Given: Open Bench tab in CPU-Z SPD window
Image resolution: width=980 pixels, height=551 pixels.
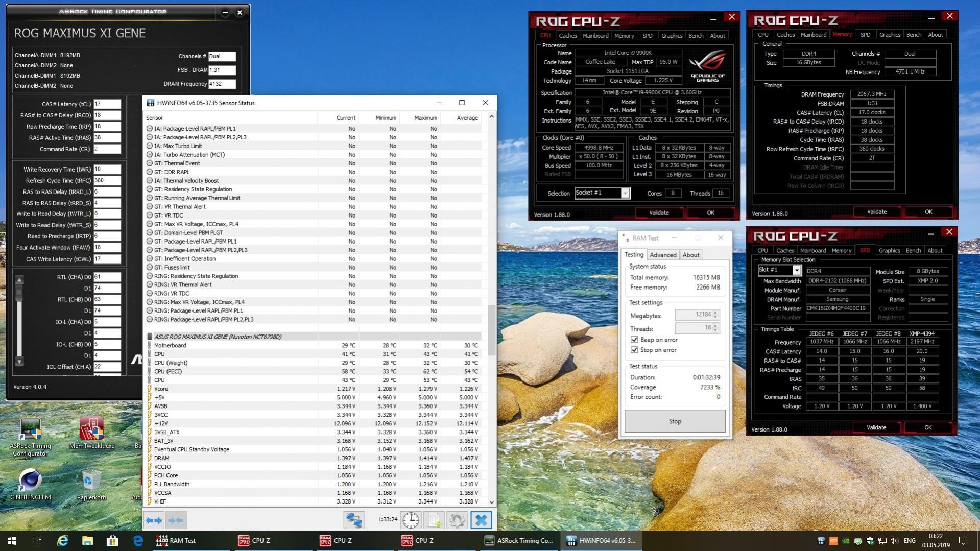Looking at the screenshot, I should click(913, 251).
